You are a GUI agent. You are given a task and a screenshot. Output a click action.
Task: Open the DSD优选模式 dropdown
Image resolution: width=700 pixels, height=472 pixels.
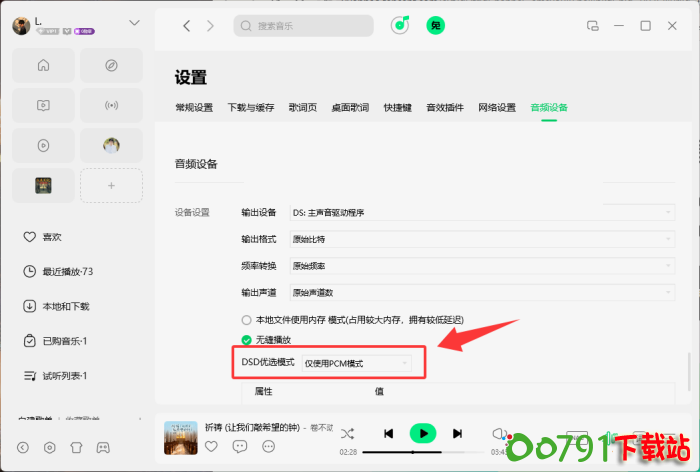[357, 362]
